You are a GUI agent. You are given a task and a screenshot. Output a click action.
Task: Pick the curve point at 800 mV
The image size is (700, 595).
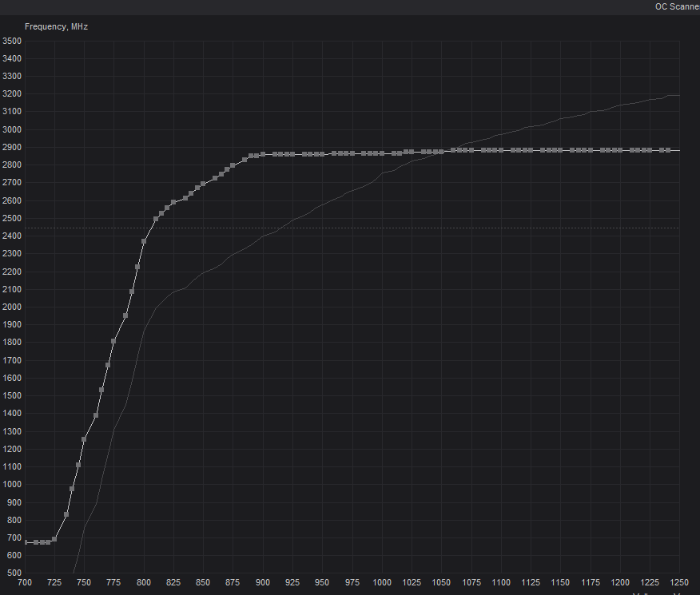144,241
